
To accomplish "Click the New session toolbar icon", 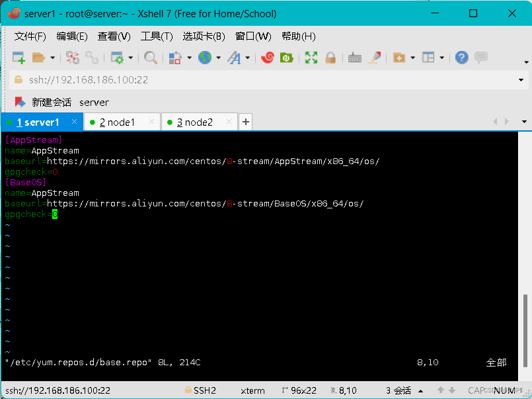I will [x=19, y=58].
